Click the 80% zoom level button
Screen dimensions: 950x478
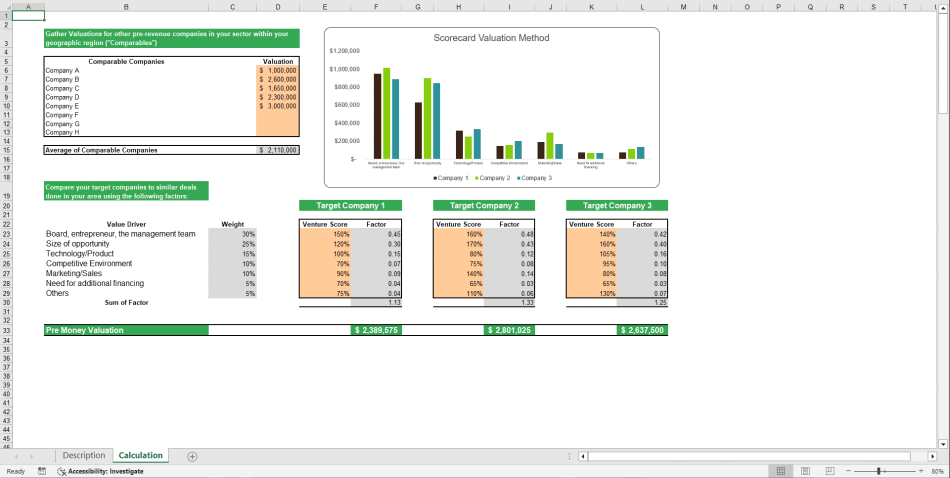[x=937, y=471]
